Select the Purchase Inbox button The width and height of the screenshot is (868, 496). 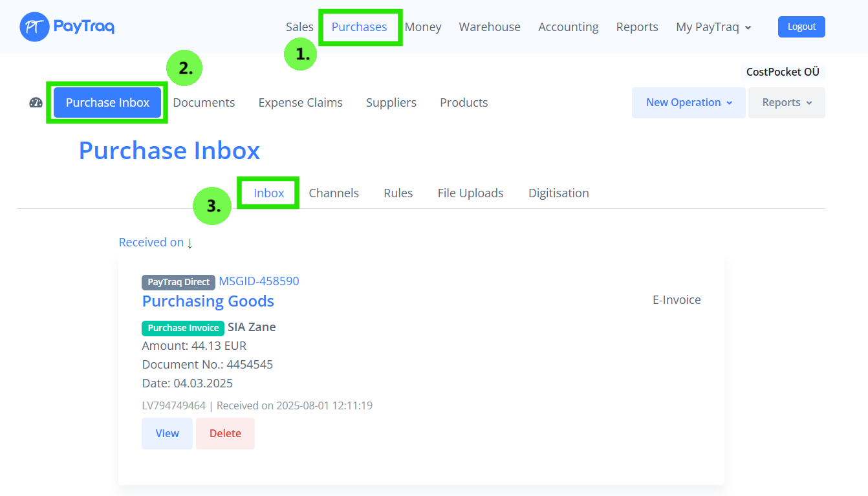[107, 103]
